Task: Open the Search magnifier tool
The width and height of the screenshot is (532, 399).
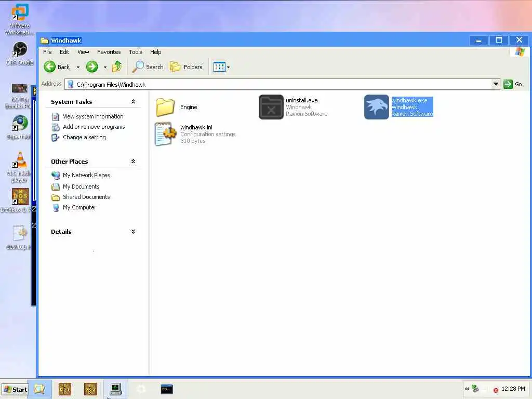Action: 148,67
